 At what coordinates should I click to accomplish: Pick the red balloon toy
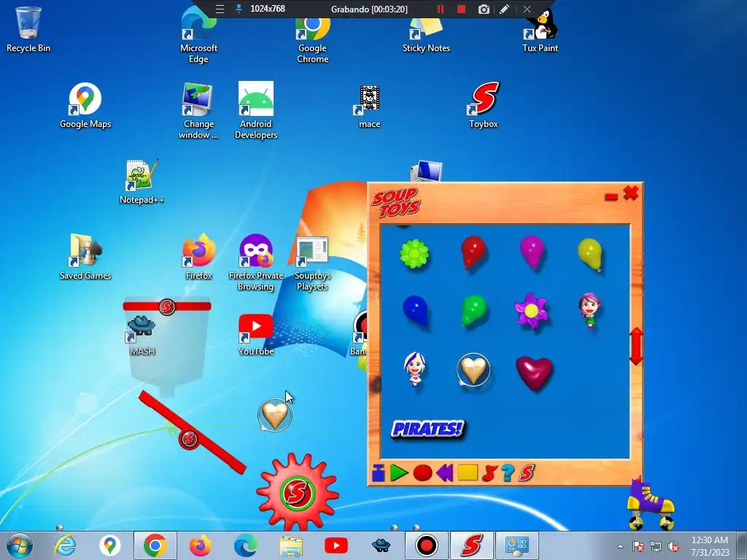tap(473, 252)
